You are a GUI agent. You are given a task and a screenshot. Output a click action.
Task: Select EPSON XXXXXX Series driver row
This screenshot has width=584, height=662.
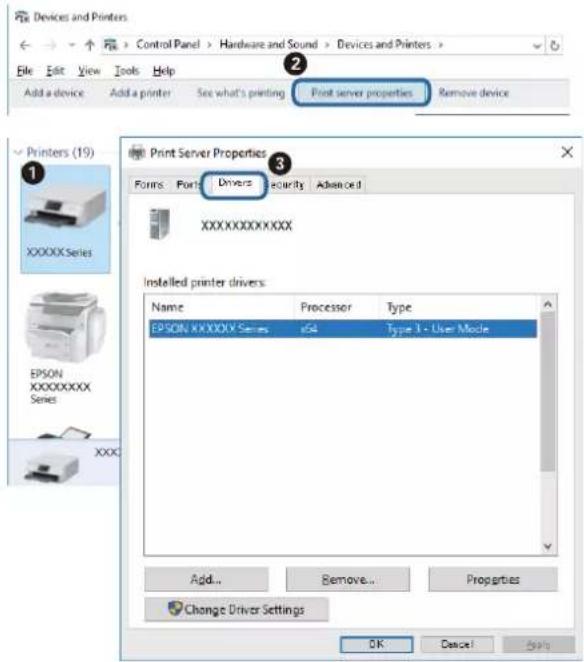(x=343, y=328)
